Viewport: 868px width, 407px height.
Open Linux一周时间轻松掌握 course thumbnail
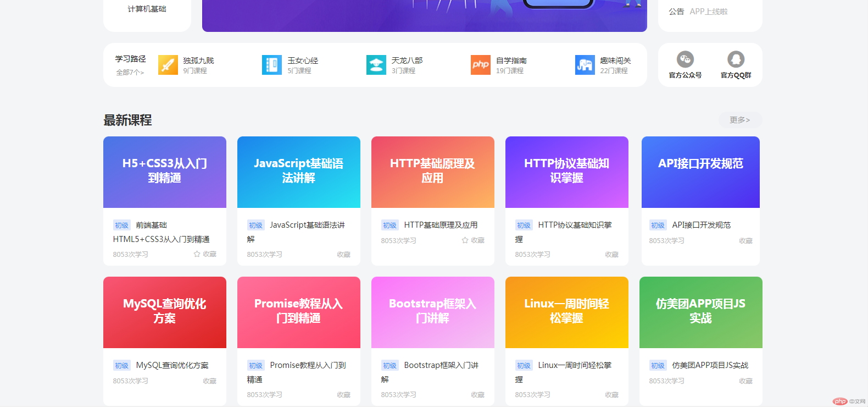pos(567,312)
